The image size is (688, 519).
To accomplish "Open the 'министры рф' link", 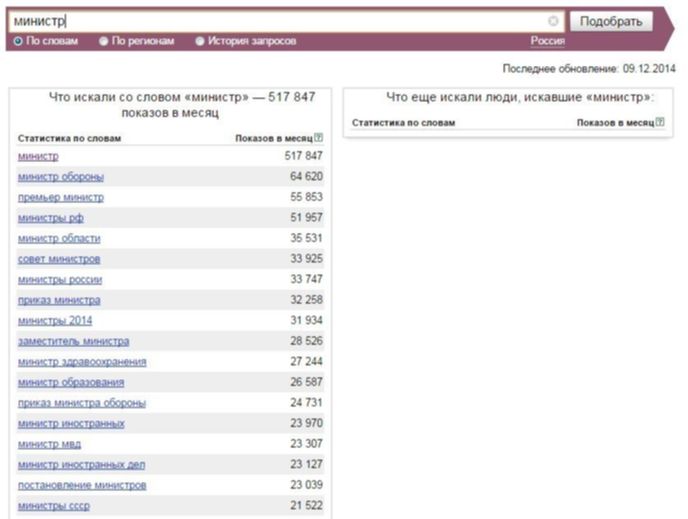I will tap(51, 218).
